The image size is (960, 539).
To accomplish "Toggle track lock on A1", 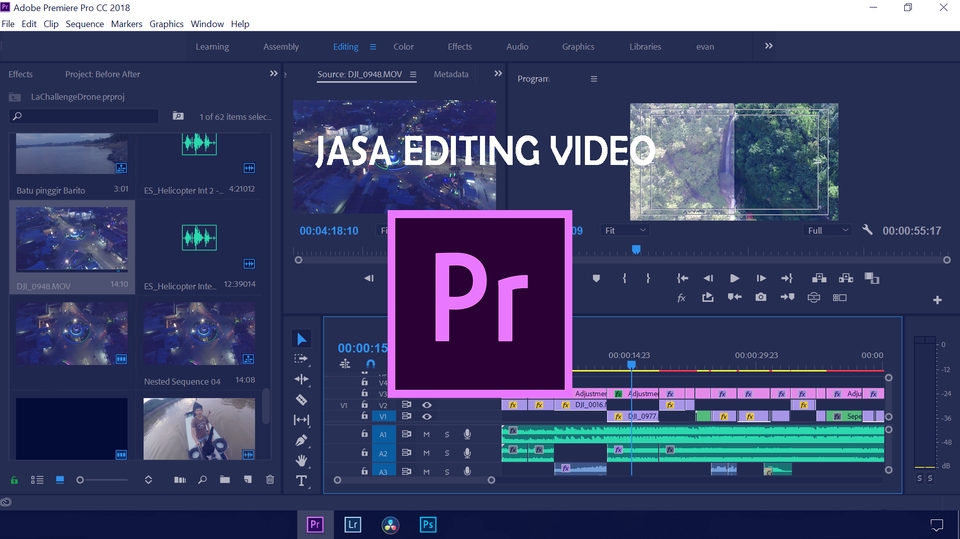I will [364, 434].
